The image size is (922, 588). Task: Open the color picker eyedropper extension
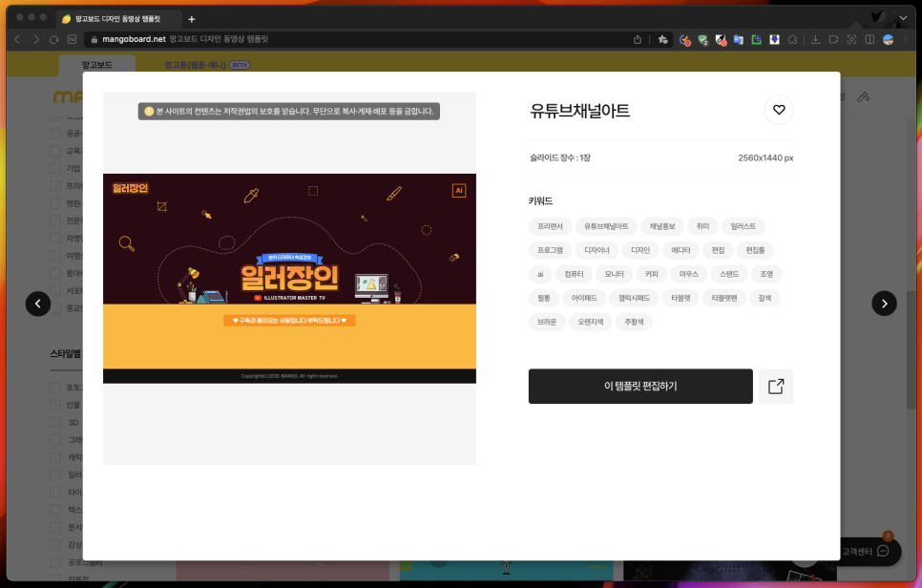pyautogui.click(x=721, y=40)
